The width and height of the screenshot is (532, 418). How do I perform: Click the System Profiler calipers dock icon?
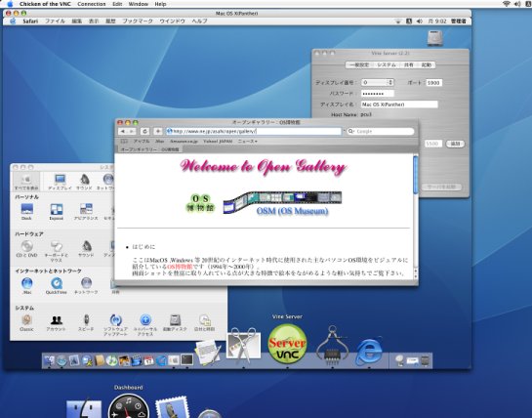click(x=332, y=345)
